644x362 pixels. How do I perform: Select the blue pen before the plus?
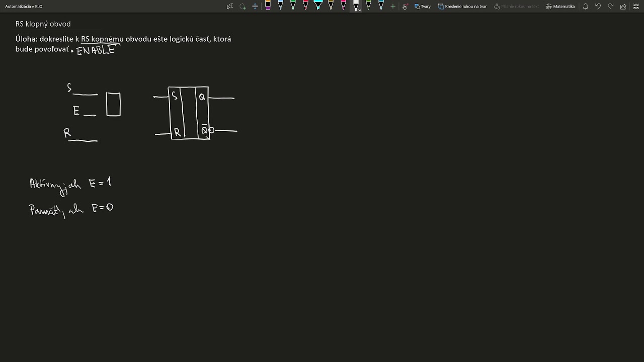(x=381, y=6)
